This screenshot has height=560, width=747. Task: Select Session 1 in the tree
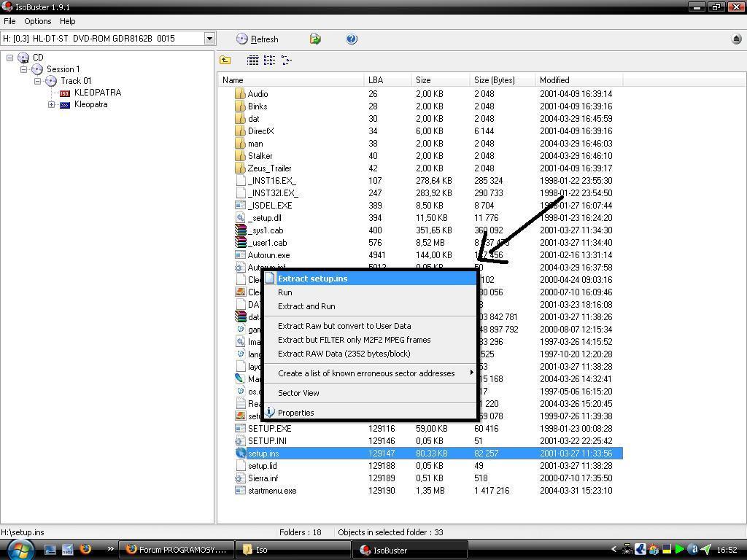63,69
